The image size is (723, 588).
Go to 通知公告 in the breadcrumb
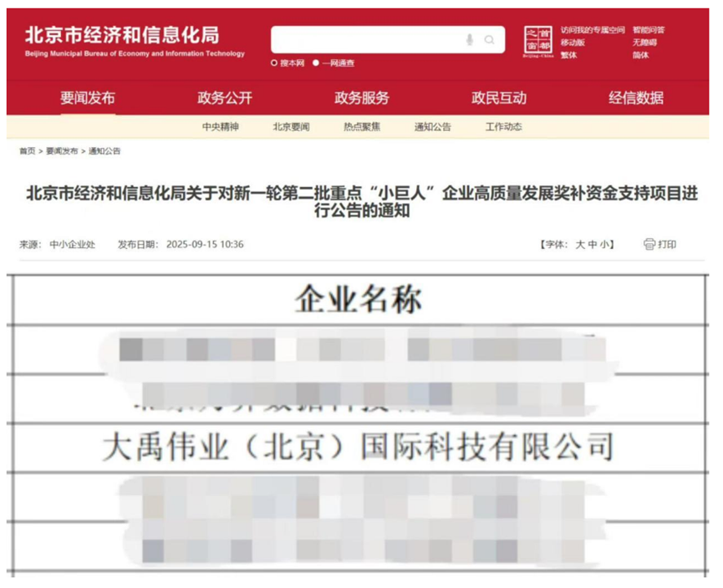(104, 150)
